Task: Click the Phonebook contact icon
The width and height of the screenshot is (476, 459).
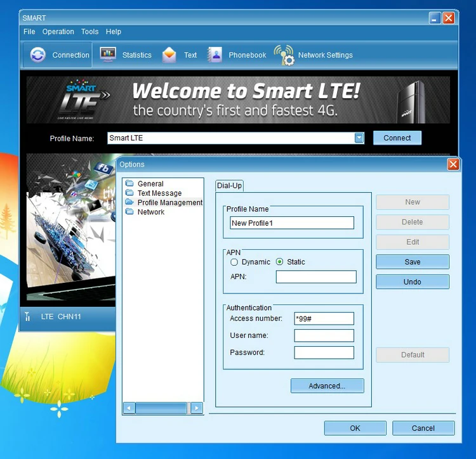Action: [x=215, y=55]
